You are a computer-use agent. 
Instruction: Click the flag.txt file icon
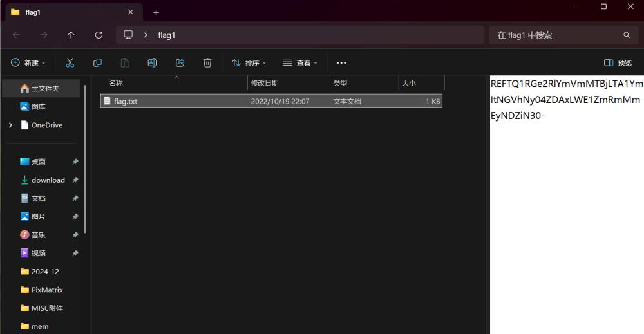click(107, 101)
